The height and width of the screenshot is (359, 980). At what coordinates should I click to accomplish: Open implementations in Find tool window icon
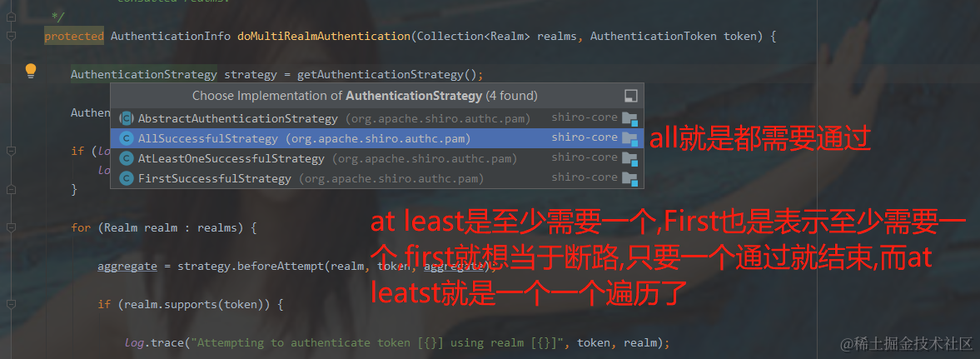[631, 96]
